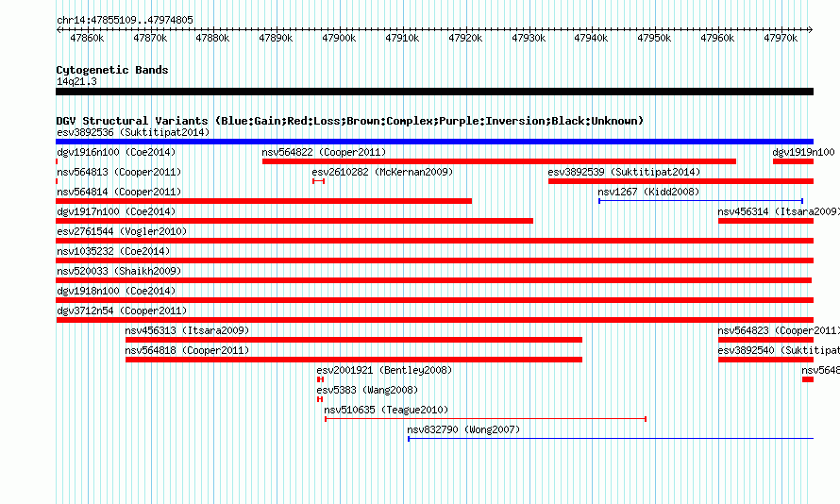840x504 pixels.
Task: Open the nsv520033 (Shaikh2009) label
Action: [x=119, y=271]
